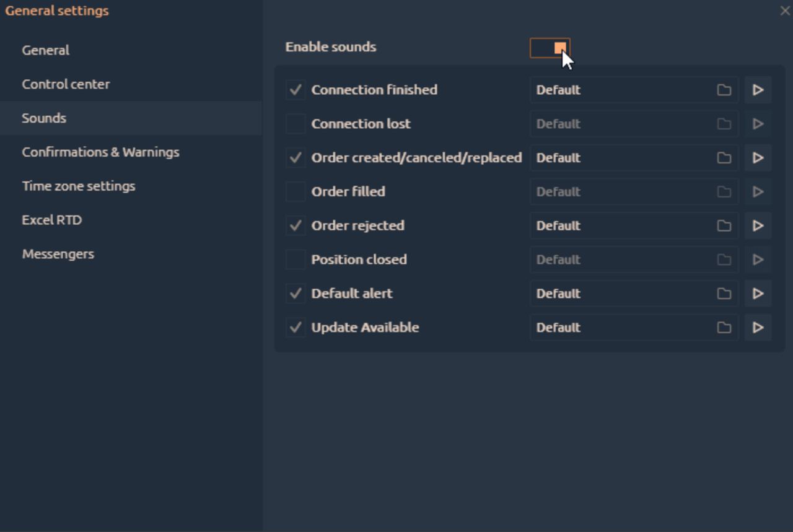Enable the Position closed checkbox
Screen dimensions: 793x532
tap(296, 259)
